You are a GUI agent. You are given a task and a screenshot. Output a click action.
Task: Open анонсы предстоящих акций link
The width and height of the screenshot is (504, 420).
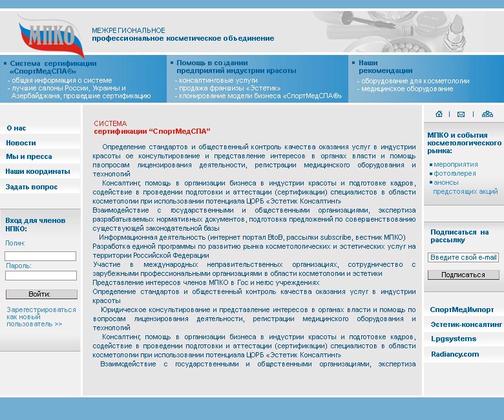click(465, 187)
